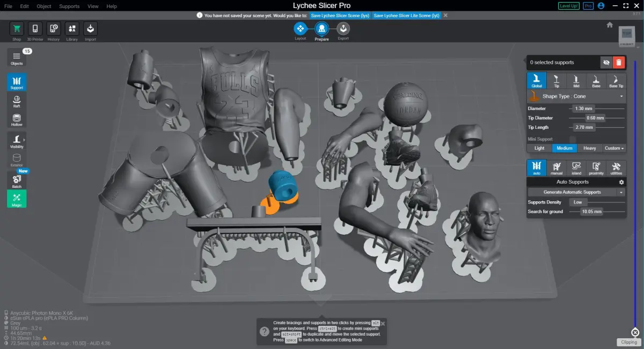Open the File menu

coord(8,6)
